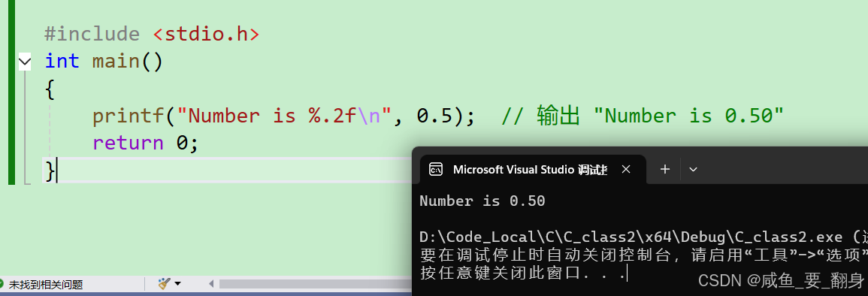Viewport: 868px width, 296px height.
Task: Click the console icon in the tab
Action: point(436,169)
